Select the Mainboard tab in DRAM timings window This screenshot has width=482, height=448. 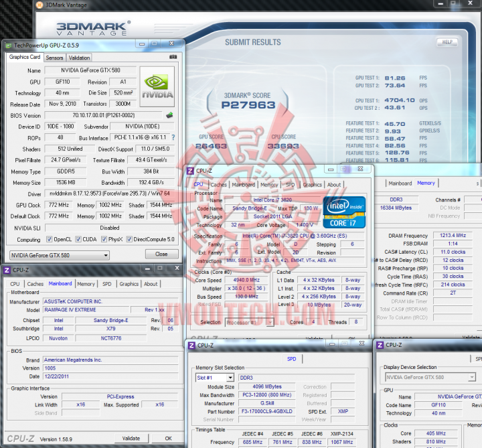[x=400, y=183]
